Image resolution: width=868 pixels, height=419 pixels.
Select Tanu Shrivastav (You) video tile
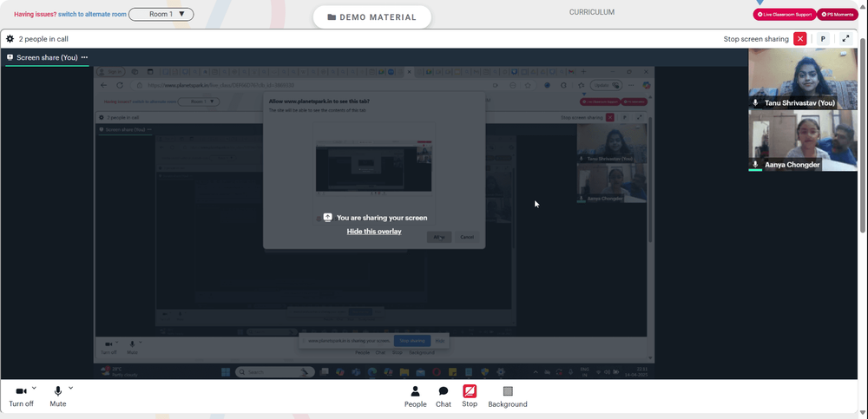802,79
